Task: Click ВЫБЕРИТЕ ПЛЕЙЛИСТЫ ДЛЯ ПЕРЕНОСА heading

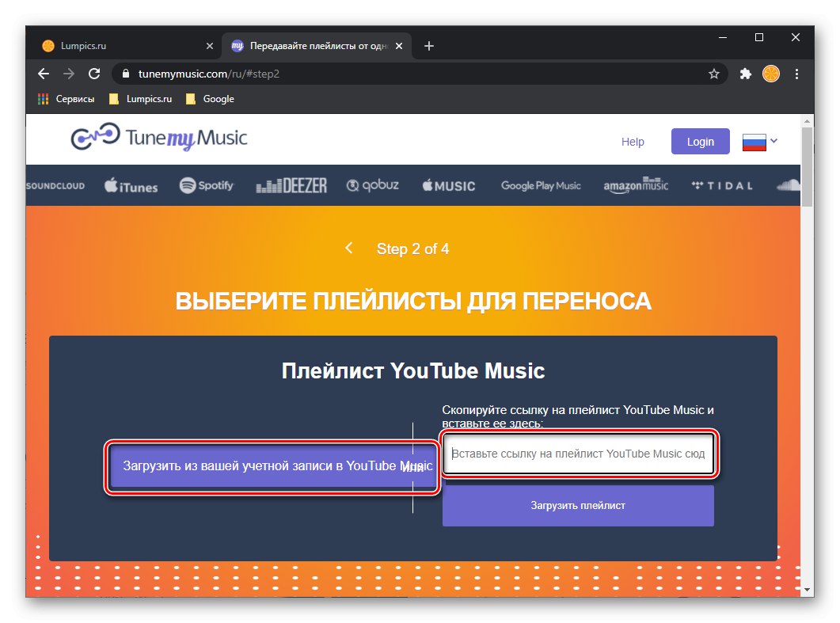Action: 413,301
